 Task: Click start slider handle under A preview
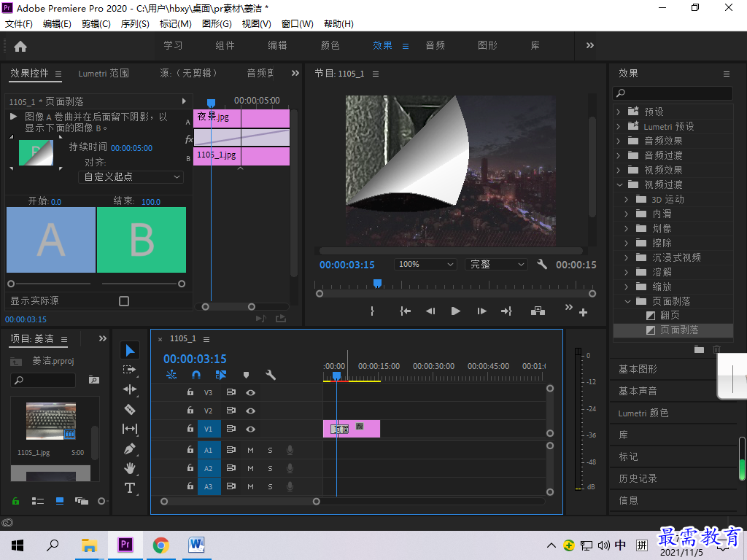point(11,284)
